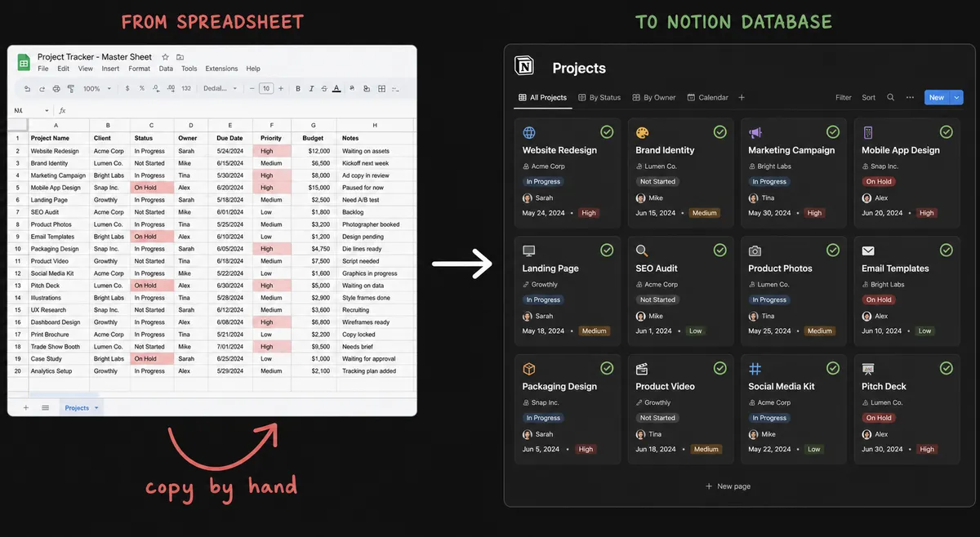This screenshot has height=537, width=980.
Task: Open the Sort option in Notion
Action: pyautogui.click(x=869, y=97)
